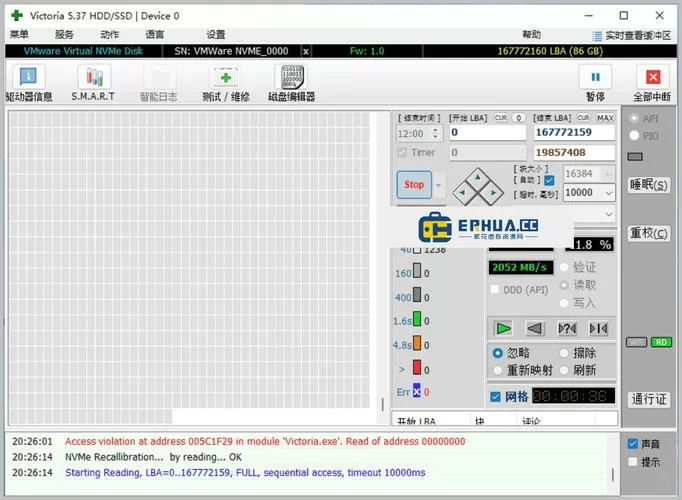The width and height of the screenshot is (682, 500).
Task: Check the 提示 hints checkbox
Action: (632, 462)
